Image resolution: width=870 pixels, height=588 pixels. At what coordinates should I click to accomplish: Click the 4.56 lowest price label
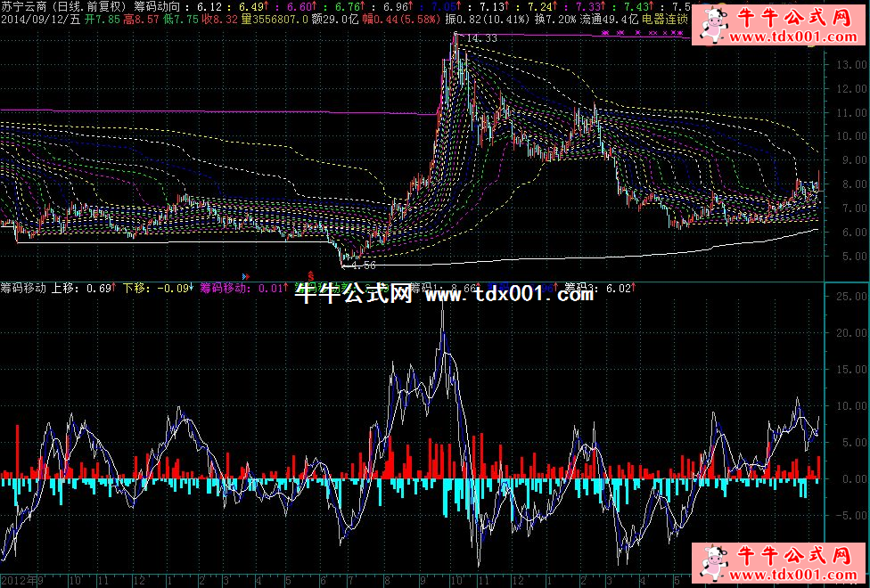[x=364, y=265]
